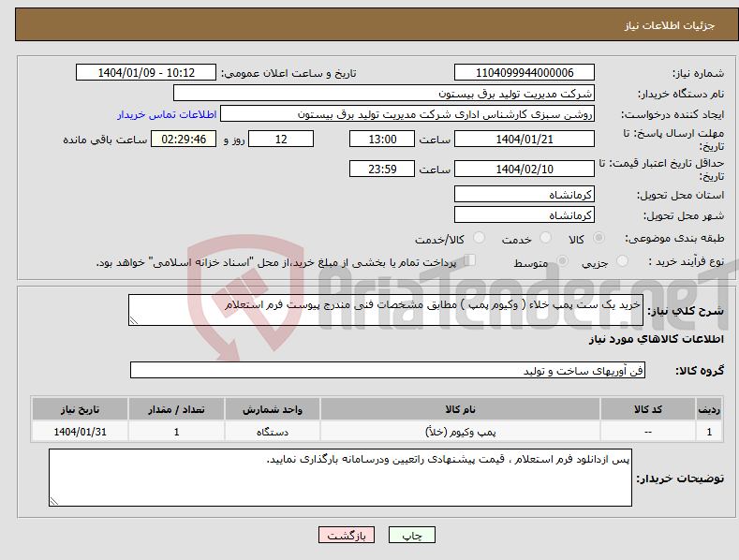Click the delivery city field کرمانشاه
Image resolution: width=739 pixels, height=560 pixels.
(525, 215)
